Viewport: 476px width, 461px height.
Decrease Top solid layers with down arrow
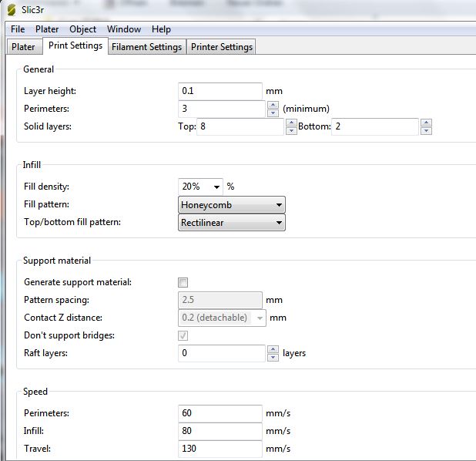click(x=291, y=131)
